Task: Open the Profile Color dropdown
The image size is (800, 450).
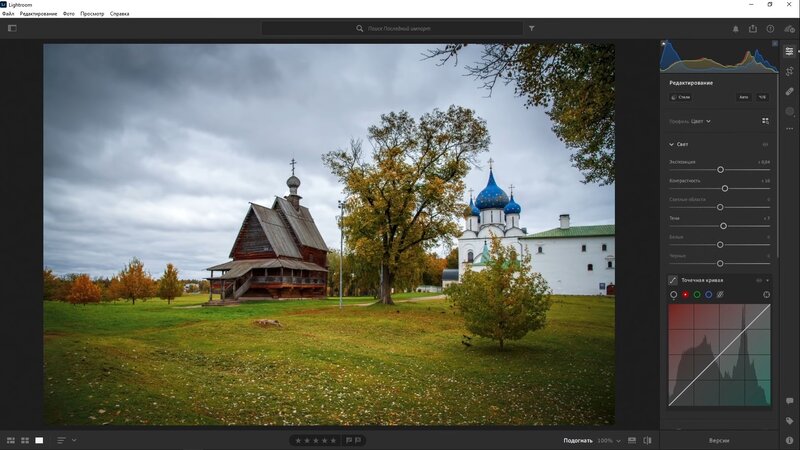Action: coord(701,121)
